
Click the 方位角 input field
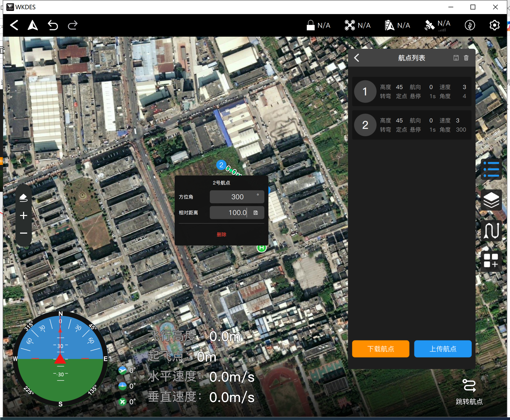[237, 197]
